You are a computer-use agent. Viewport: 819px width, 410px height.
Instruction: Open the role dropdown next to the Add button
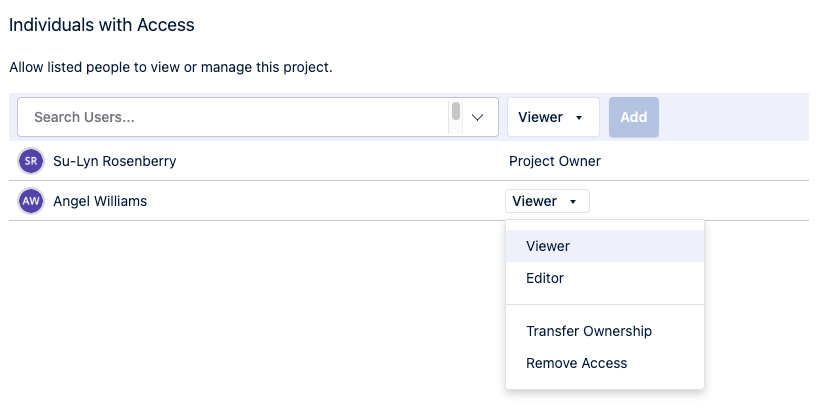[552, 117]
